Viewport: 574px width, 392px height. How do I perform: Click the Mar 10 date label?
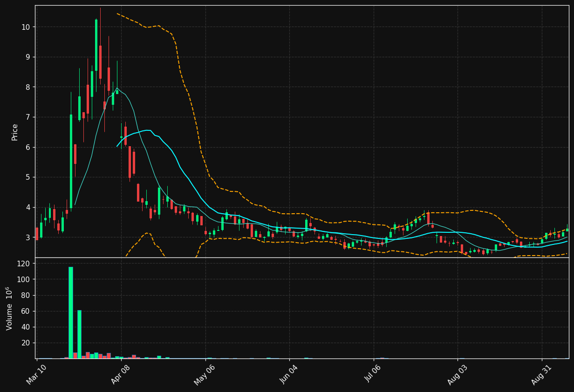[x=37, y=374]
